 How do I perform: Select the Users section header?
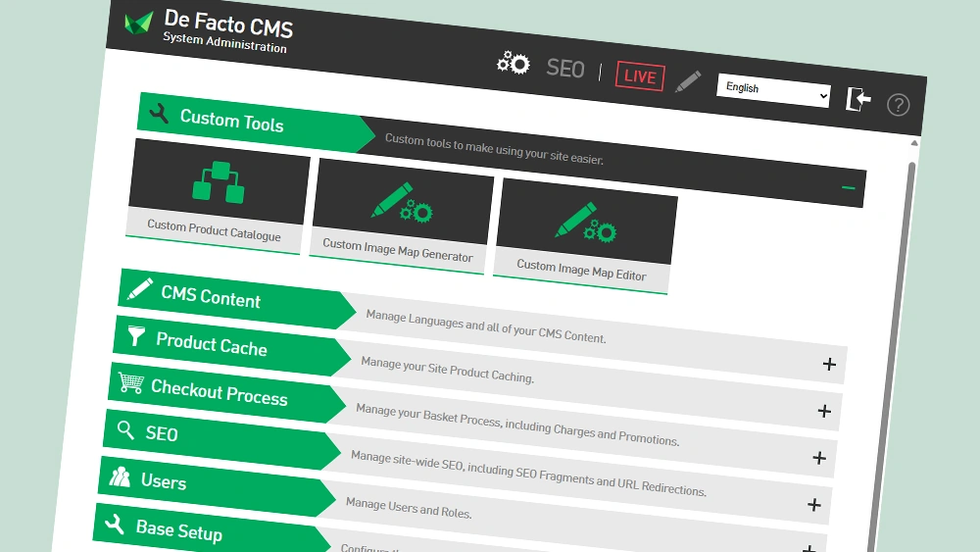pyautogui.click(x=217, y=485)
